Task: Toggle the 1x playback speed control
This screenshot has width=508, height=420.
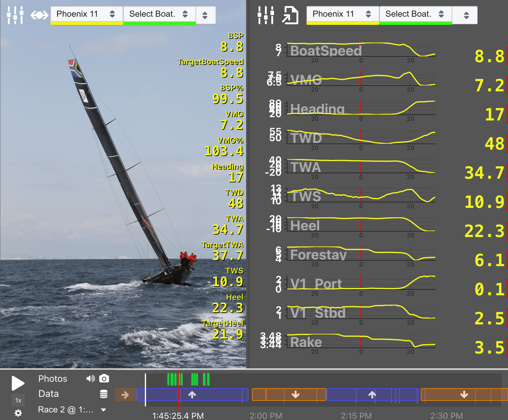Action: point(18,400)
